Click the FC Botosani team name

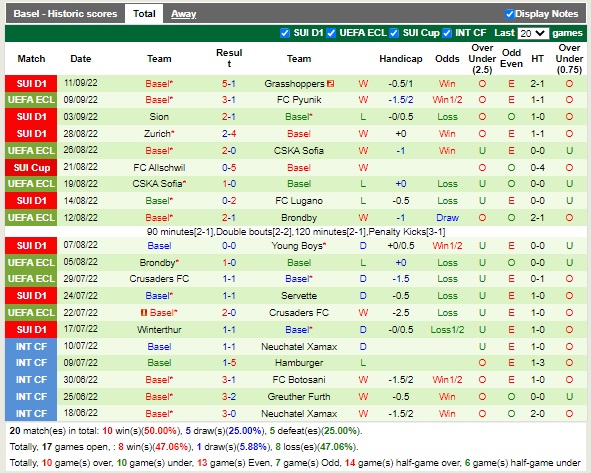pos(299,380)
